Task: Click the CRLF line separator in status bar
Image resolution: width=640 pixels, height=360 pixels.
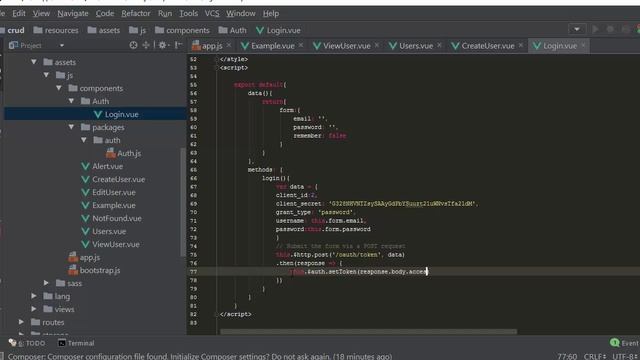Action: click(x=595, y=356)
